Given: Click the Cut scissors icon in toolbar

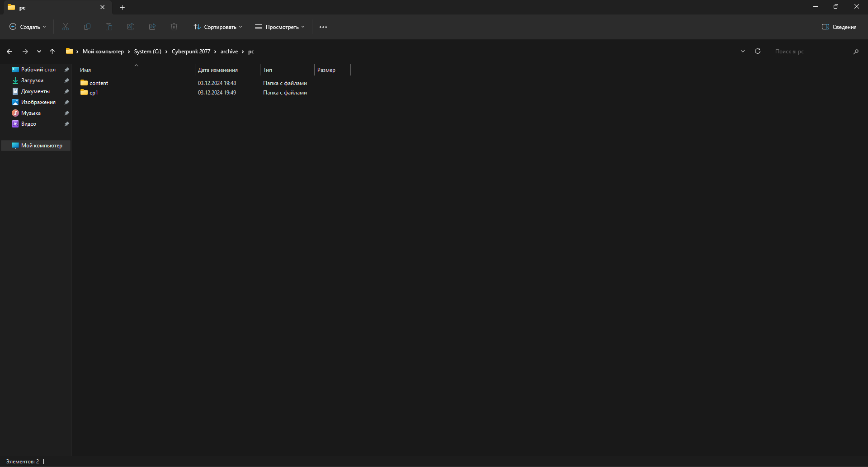Looking at the screenshot, I should click(x=66, y=27).
